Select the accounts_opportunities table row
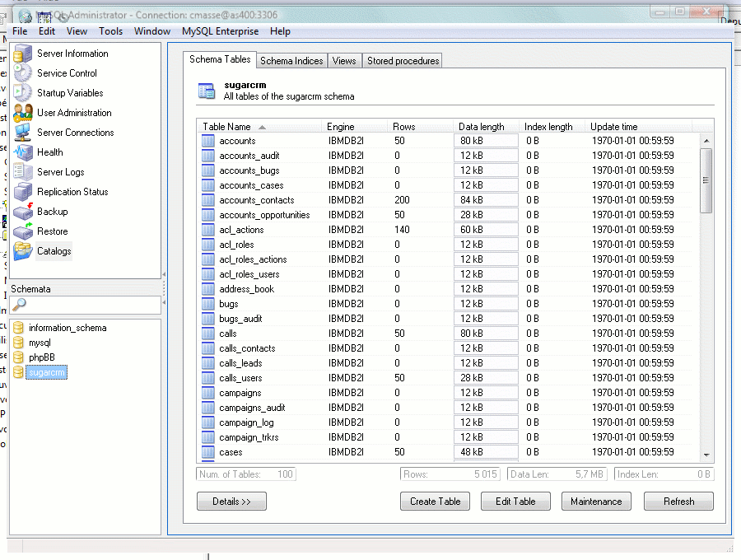The width and height of the screenshot is (741, 560). [x=448, y=215]
